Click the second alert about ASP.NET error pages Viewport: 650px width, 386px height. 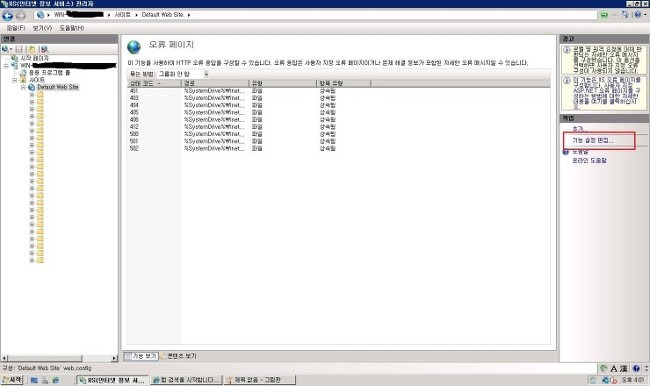tap(604, 93)
